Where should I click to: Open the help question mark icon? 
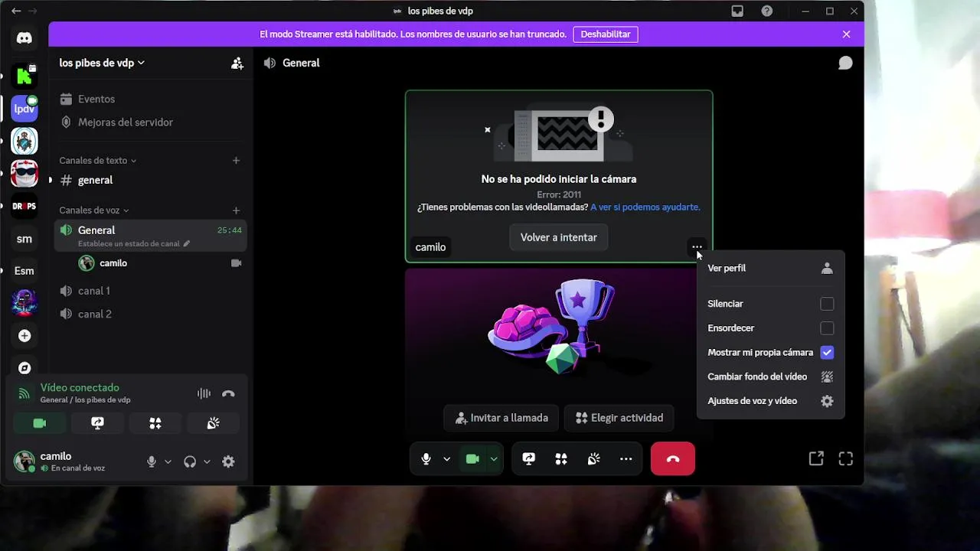coord(767,11)
